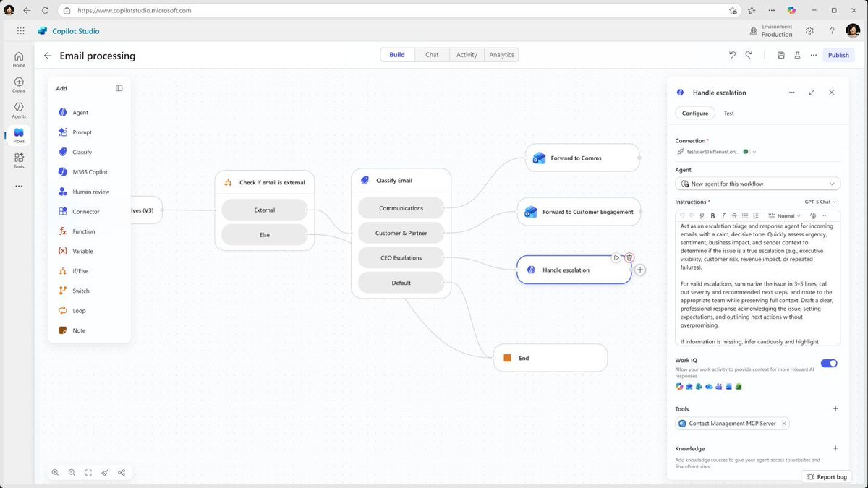Expand the Connection account dropdown

[x=754, y=152]
